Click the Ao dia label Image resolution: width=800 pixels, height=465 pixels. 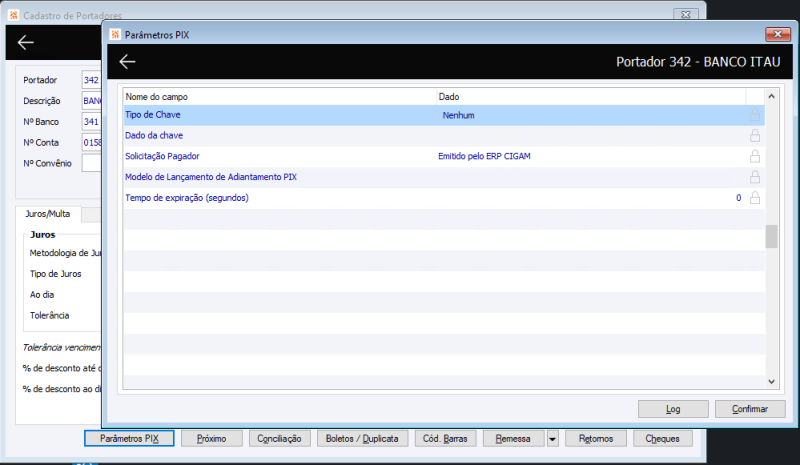point(41,295)
